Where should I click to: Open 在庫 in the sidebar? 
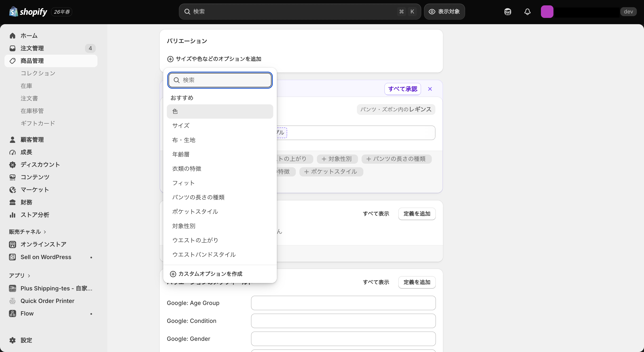[26, 86]
